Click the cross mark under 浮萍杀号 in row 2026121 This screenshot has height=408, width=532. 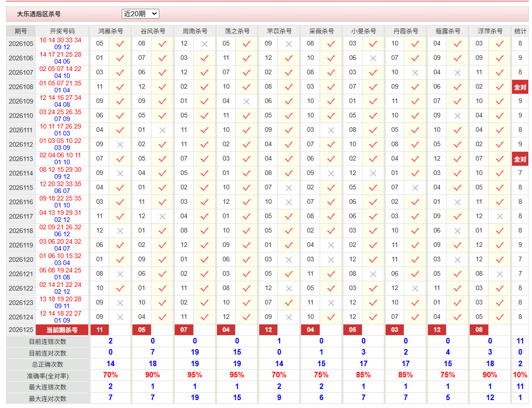(x=499, y=274)
